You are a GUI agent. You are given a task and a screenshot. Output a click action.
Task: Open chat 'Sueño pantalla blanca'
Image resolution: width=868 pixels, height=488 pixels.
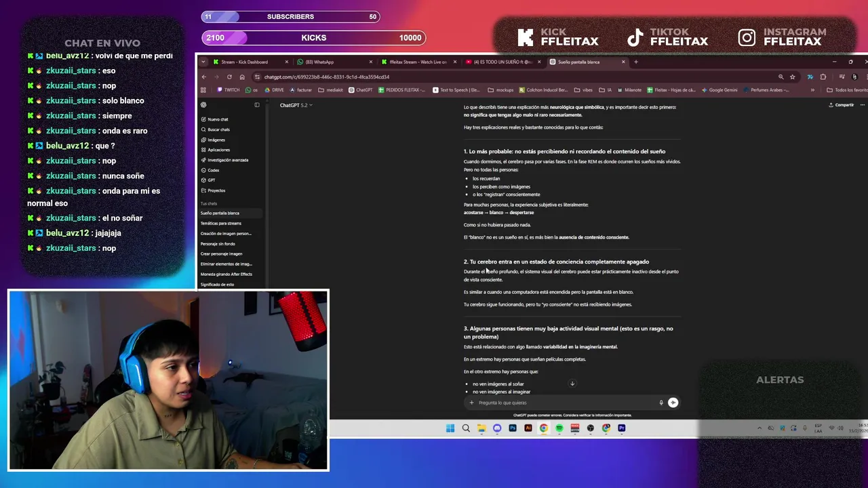230,213
